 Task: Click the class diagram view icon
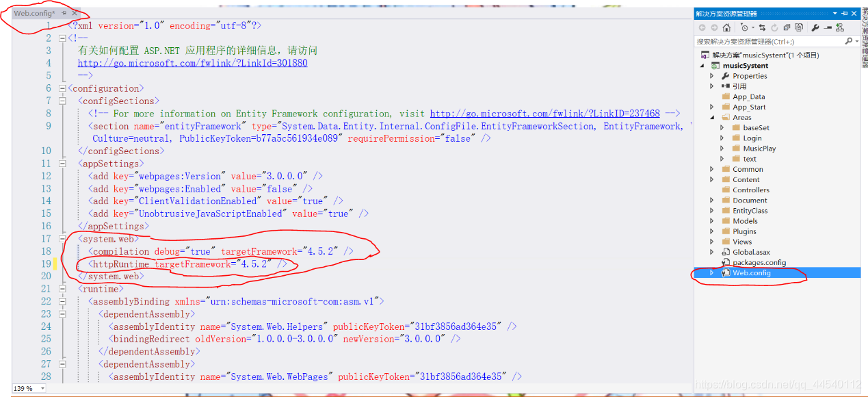(839, 27)
